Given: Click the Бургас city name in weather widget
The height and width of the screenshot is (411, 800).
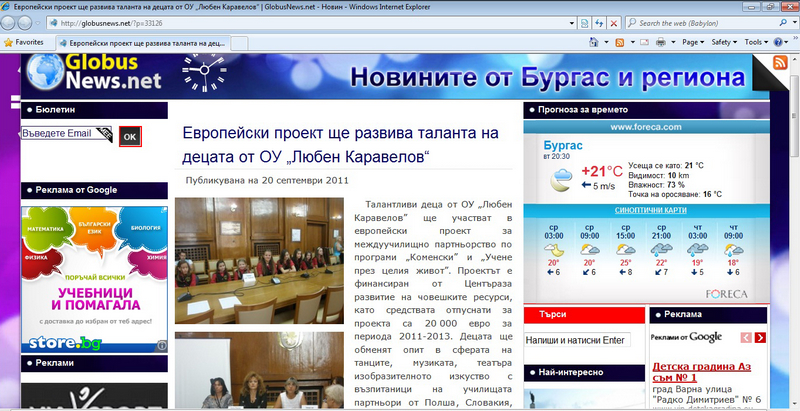Looking at the screenshot, I should 563,145.
